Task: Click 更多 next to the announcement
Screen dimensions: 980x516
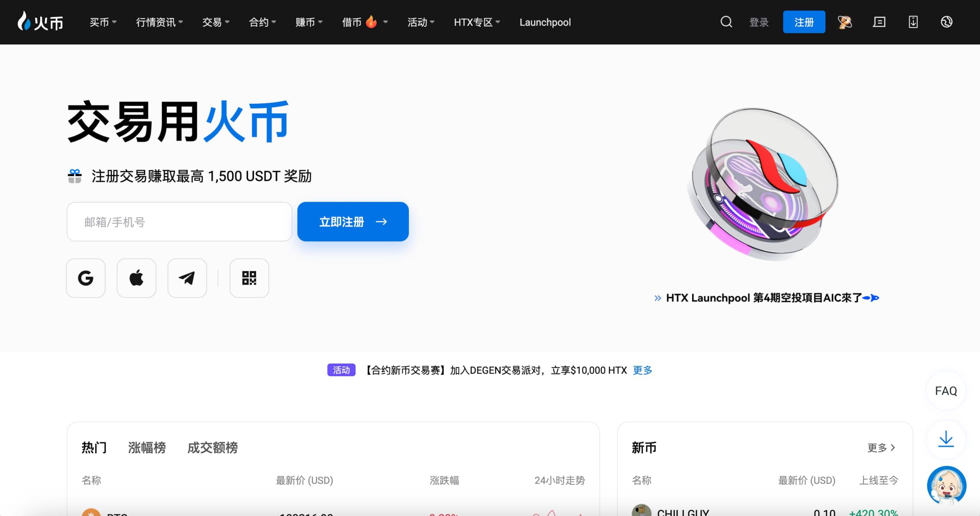Action: tap(642, 370)
